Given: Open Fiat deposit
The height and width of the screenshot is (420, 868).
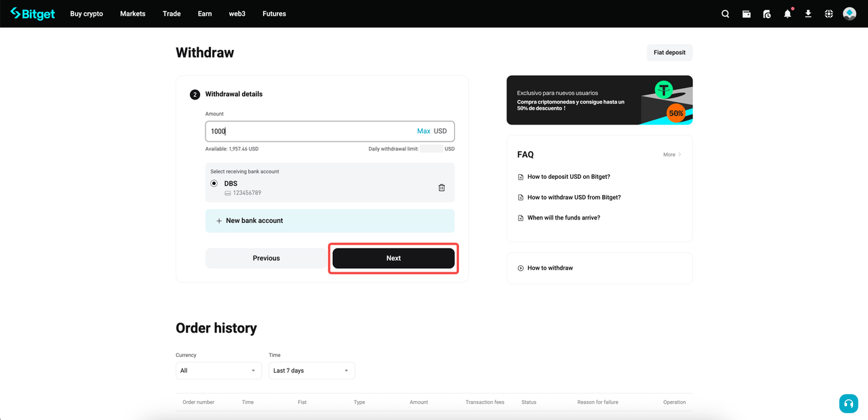Looking at the screenshot, I should (x=669, y=52).
